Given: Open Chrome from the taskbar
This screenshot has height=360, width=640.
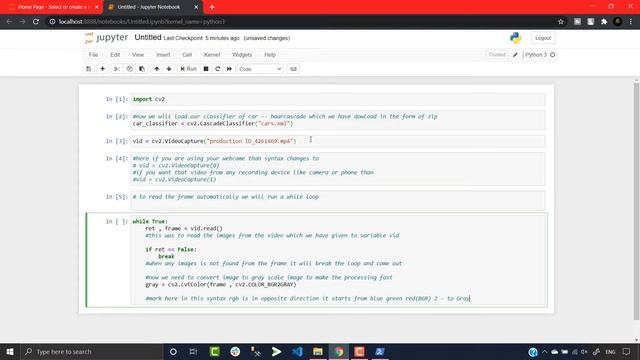Looking at the screenshot, I should click(339, 351).
